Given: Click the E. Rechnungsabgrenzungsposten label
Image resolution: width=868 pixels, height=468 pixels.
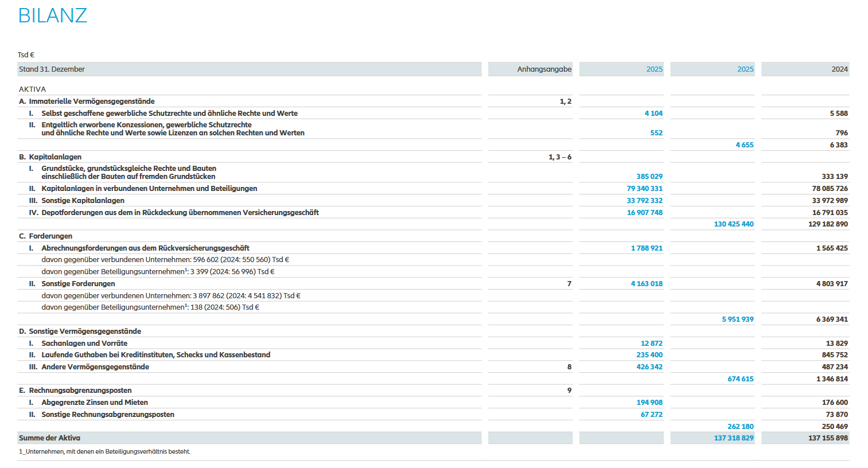Looking at the screenshot, I should pyautogui.click(x=75, y=390).
